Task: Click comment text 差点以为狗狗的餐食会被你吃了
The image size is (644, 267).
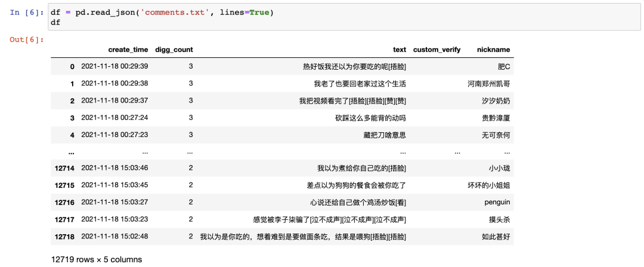Action: click(357, 185)
